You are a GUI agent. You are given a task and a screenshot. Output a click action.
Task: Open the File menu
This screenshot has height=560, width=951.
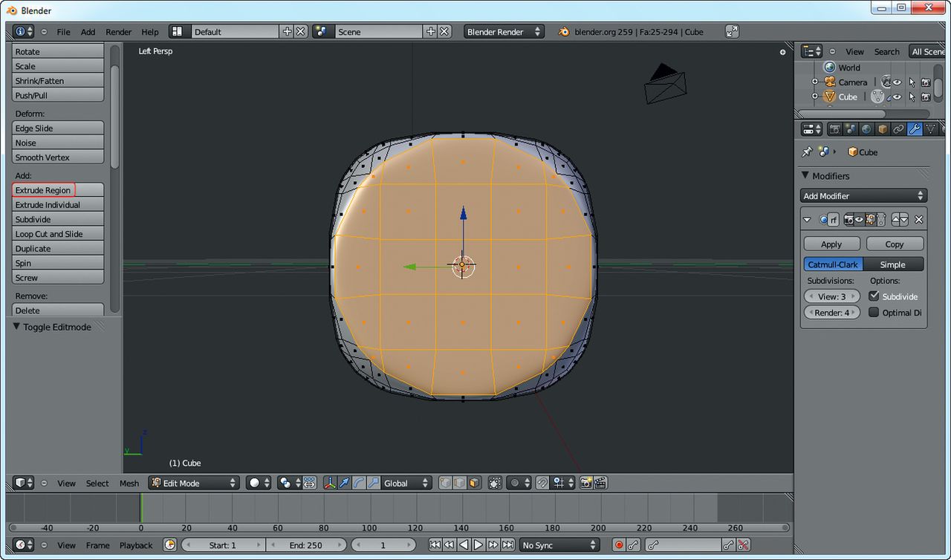point(64,32)
